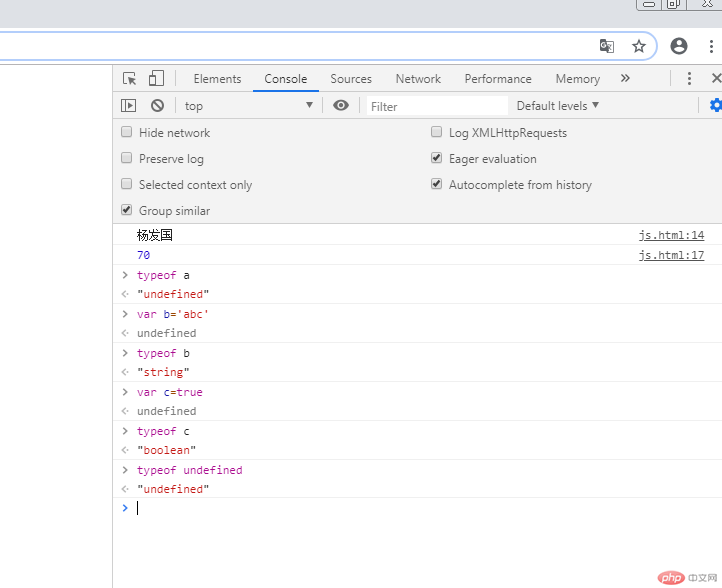Open the Chrome profile avatar icon
The width and height of the screenshot is (722, 588).
coord(679,46)
